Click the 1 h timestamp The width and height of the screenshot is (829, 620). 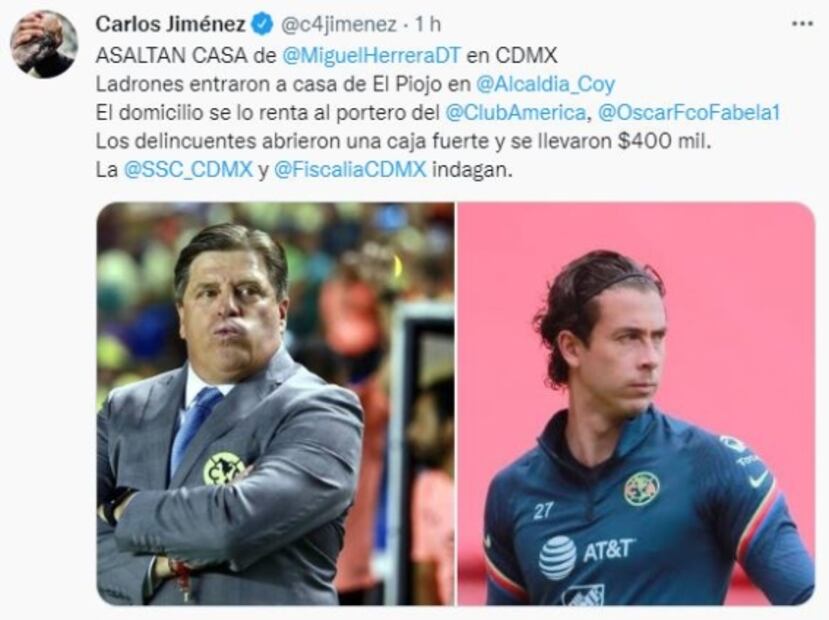(x=428, y=25)
